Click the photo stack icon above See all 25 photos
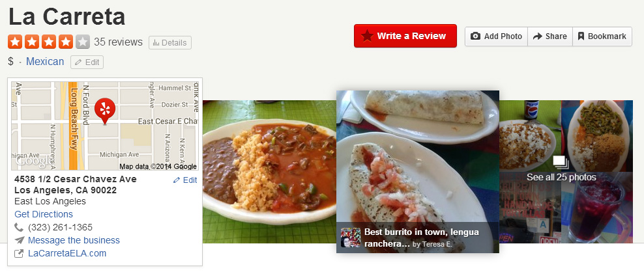This screenshot has height=274, width=644. point(561,162)
